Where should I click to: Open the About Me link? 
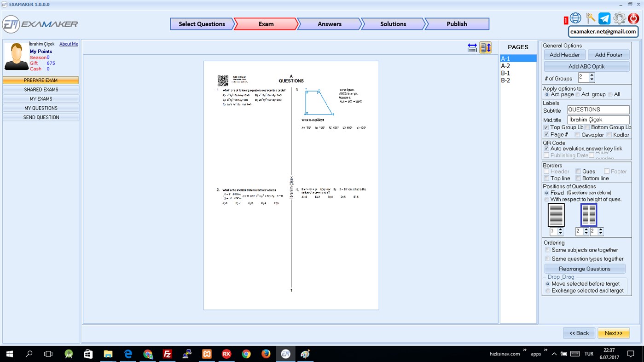tap(69, 44)
